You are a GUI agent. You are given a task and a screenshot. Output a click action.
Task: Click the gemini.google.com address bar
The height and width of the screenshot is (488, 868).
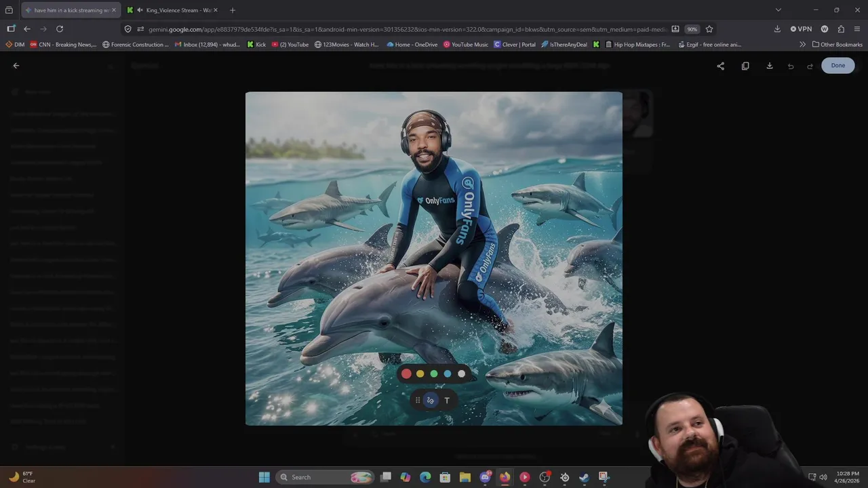(x=407, y=29)
